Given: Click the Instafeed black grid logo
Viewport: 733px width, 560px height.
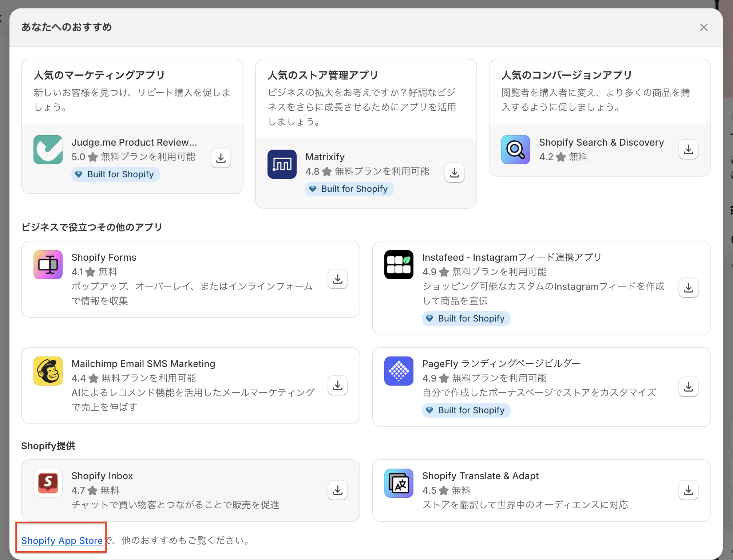Looking at the screenshot, I should [x=399, y=265].
